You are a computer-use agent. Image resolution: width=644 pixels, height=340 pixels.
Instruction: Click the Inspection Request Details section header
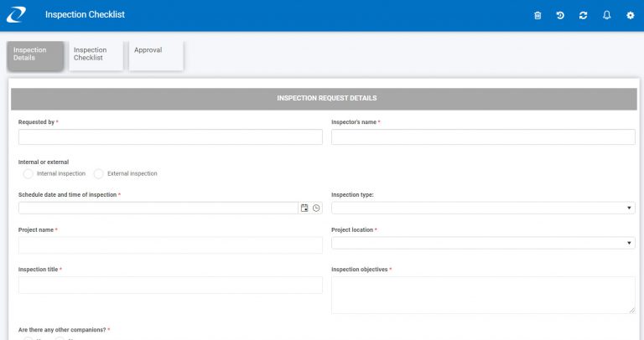pyautogui.click(x=324, y=99)
